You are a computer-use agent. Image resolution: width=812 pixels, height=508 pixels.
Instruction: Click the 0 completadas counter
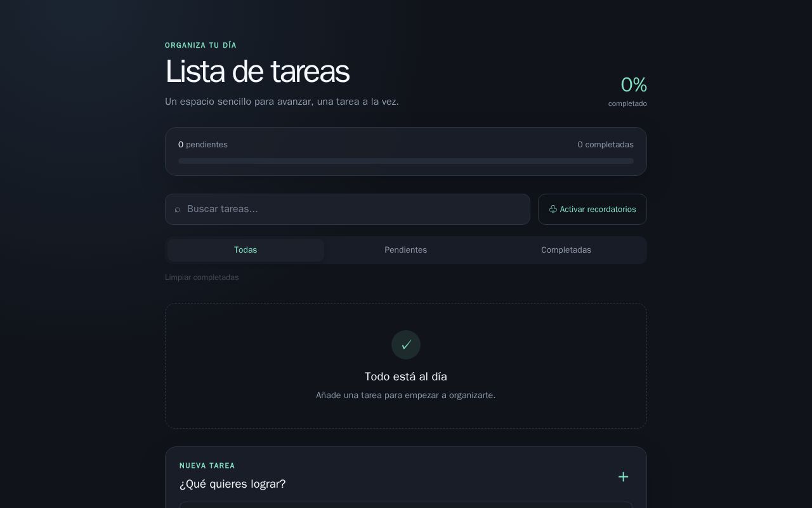tap(605, 145)
